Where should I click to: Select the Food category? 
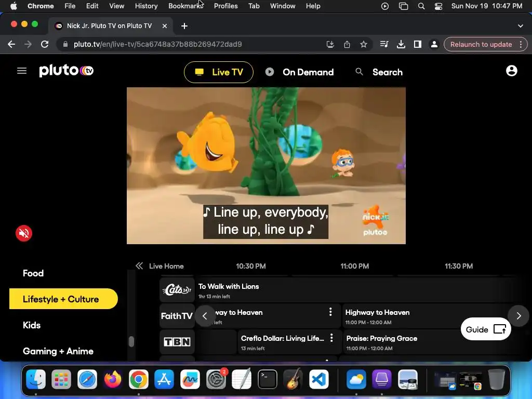tap(33, 273)
